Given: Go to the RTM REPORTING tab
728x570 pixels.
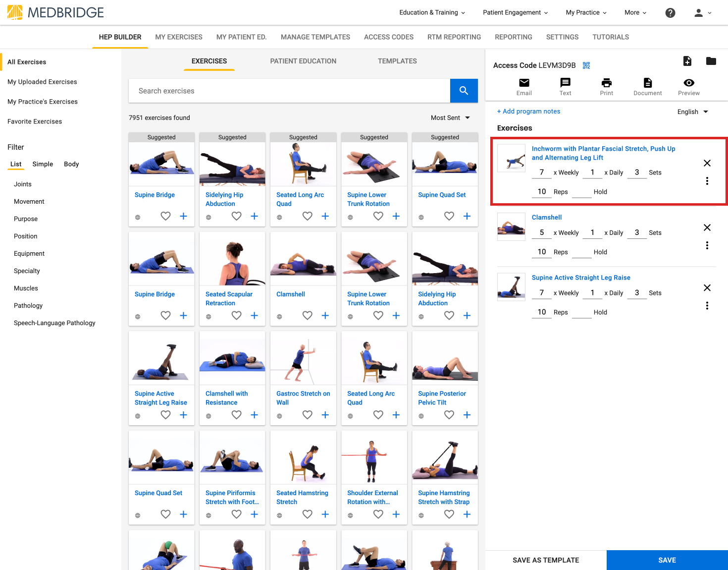Looking at the screenshot, I should [x=454, y=37].
